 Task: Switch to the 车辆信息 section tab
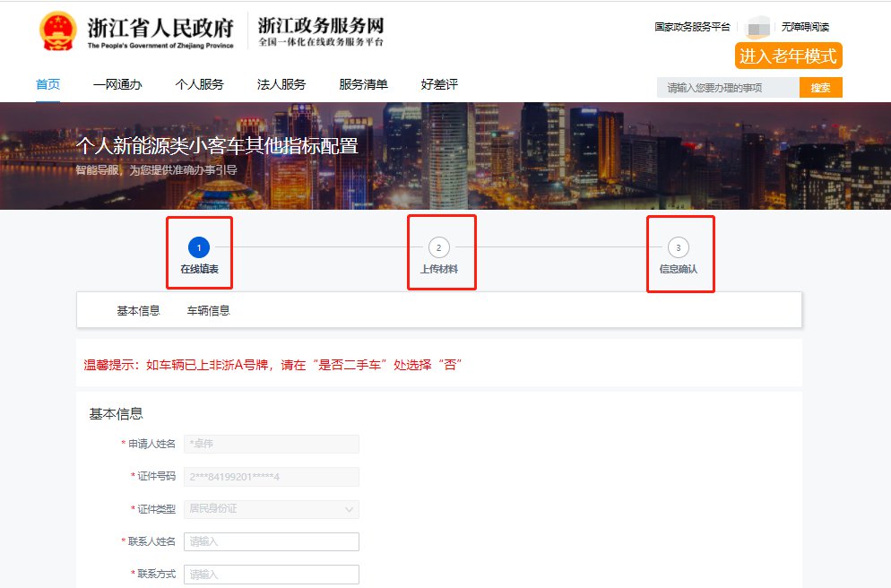click(208, 311)
